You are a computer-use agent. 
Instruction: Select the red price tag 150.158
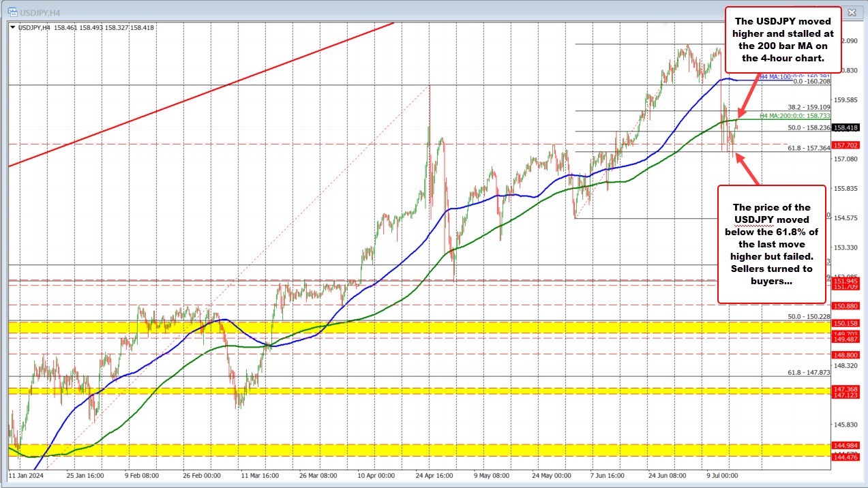[845, 322]
